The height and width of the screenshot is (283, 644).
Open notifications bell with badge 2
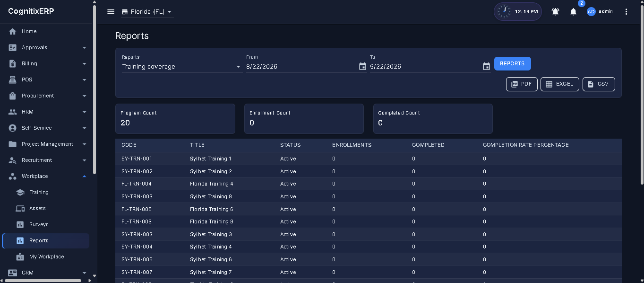(574, 12)
